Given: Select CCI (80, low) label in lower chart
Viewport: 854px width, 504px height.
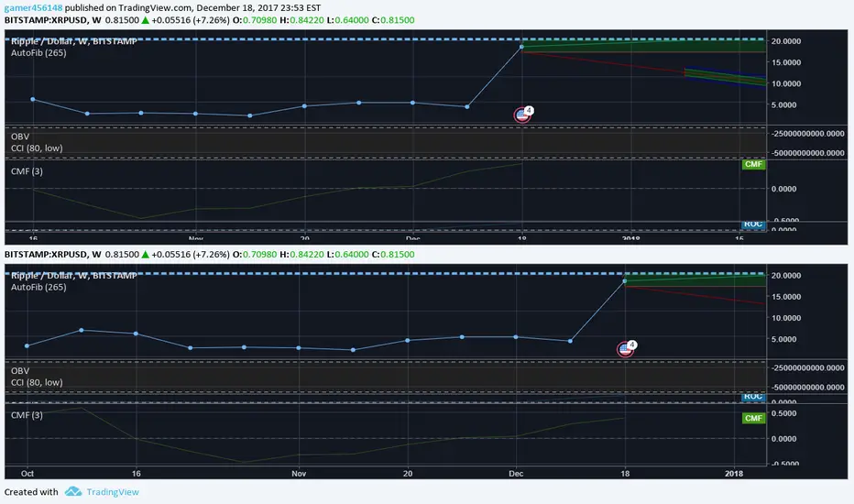Looking at the screenshot, I should 37,382.
